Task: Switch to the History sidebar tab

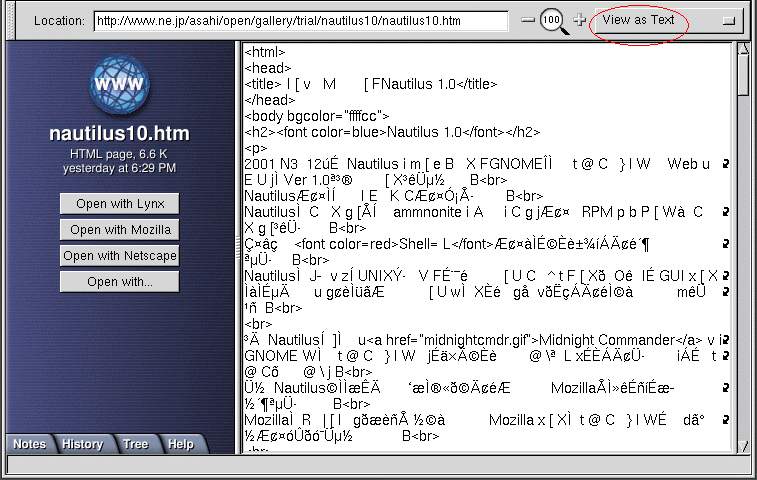Action: tap(83, 444)
